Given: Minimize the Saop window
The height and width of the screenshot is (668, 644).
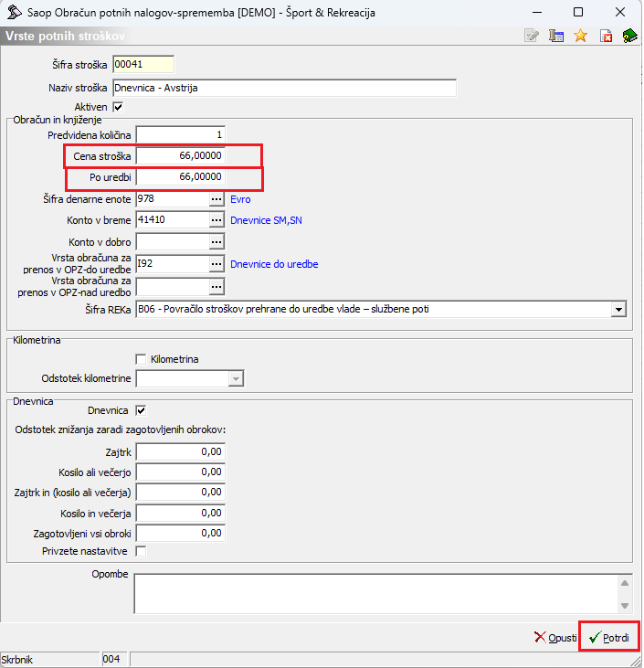Looking at the screenshot, I should [537, 12].
